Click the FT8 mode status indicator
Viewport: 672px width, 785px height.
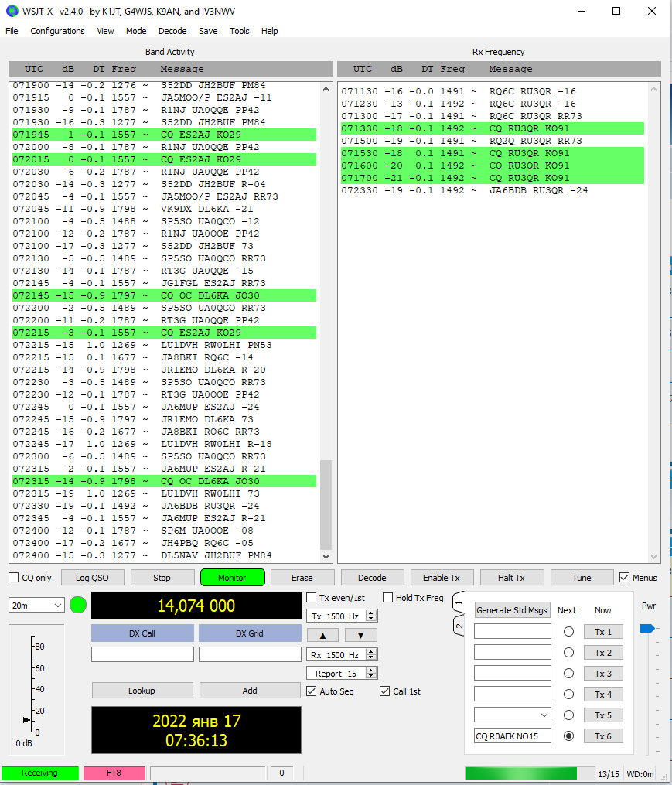114,773
